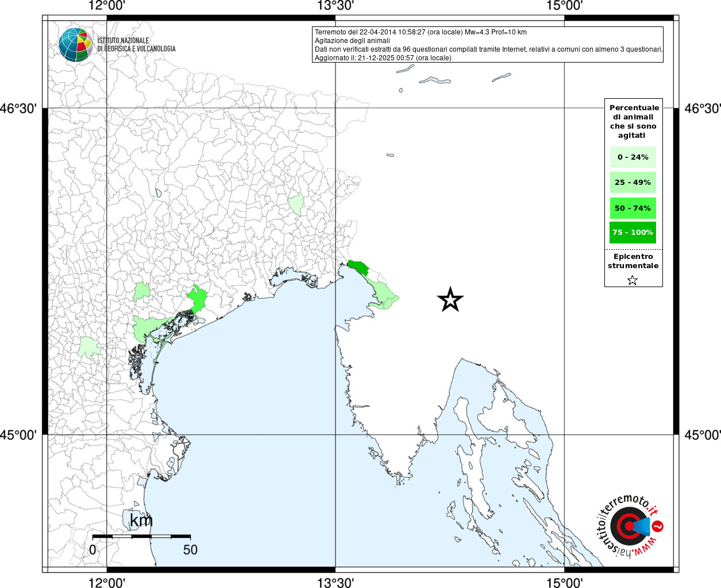The image size is (721, 588).
Task: Click the earthquake info text box
Action: [x=488, y=44]
